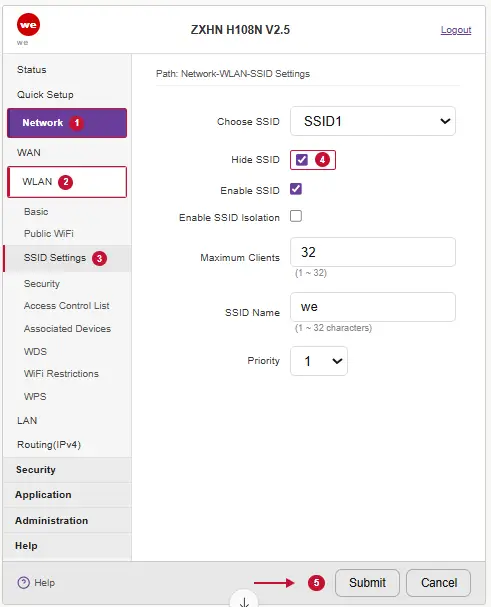The width and height of the screenshot is (491, 607).
Task: Click the down arrow icon at bottom
Action: click(244, 602)
